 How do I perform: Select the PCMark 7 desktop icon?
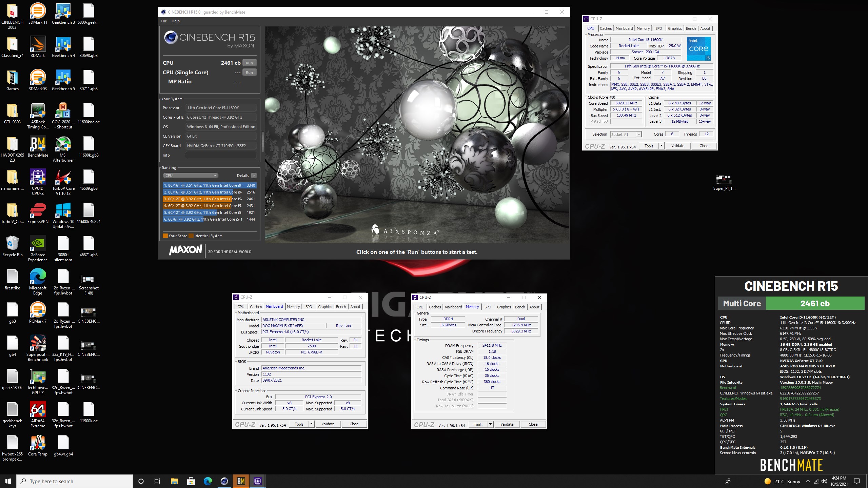coord(38,313)
